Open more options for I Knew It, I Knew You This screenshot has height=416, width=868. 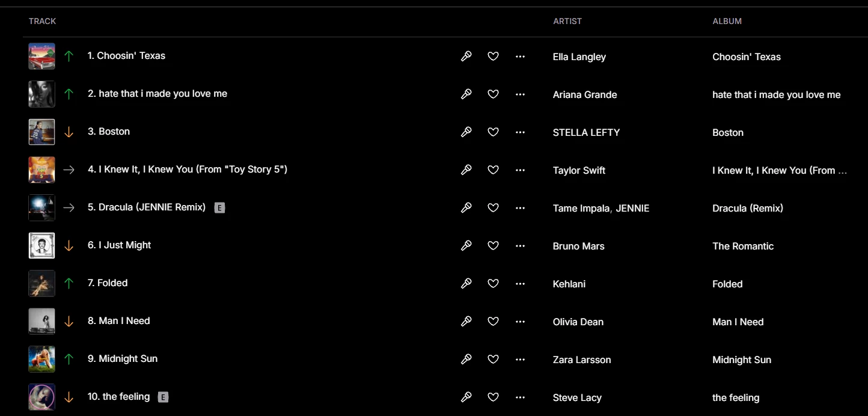(x=521, y=170)
